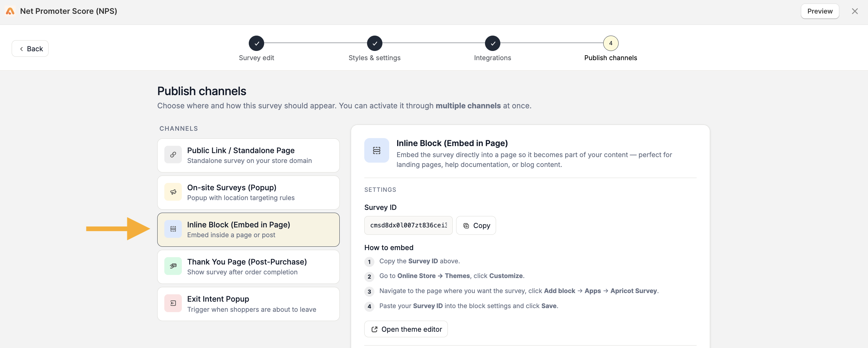
Task: Click step 2 'Go to Online Store' text
Action: 452,276
